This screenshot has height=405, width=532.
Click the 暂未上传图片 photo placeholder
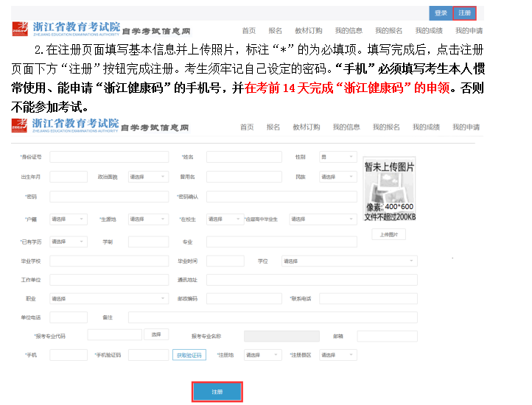tap(390, 189)
